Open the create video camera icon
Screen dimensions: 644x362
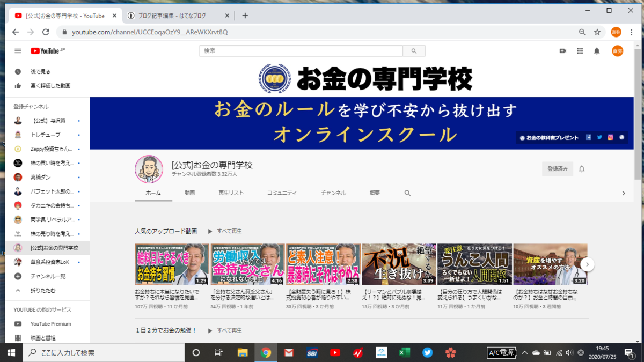[x=563, y=51]
